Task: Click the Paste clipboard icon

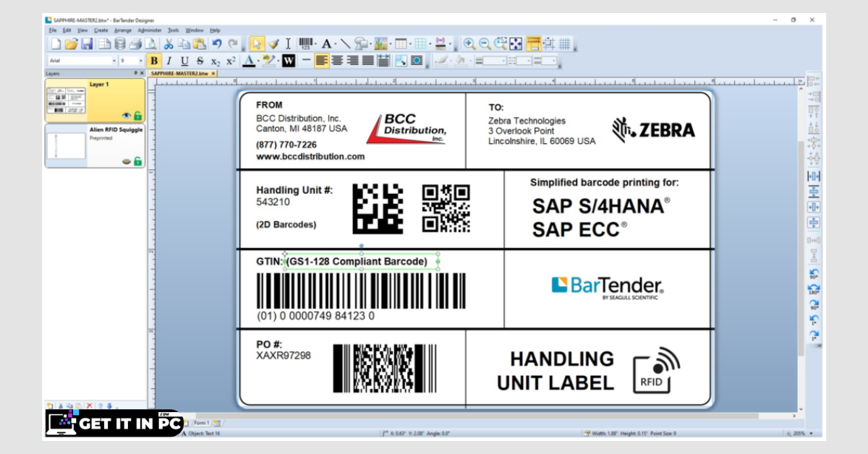Action: 200,44
